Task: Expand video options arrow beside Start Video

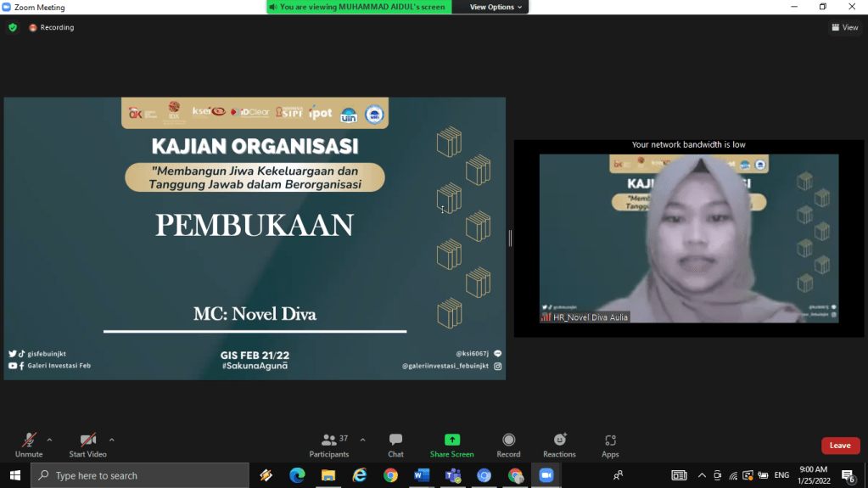Action: [x=111, y=440]
